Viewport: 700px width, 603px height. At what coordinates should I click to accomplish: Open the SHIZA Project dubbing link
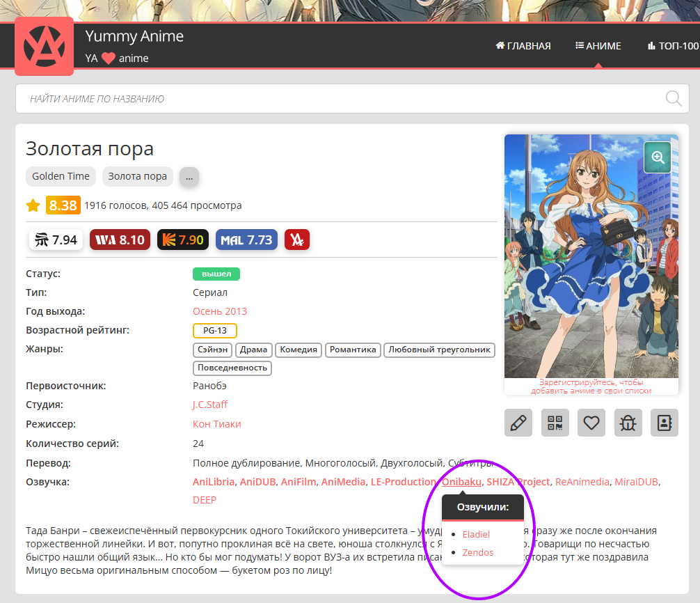(x=518, y=482)
